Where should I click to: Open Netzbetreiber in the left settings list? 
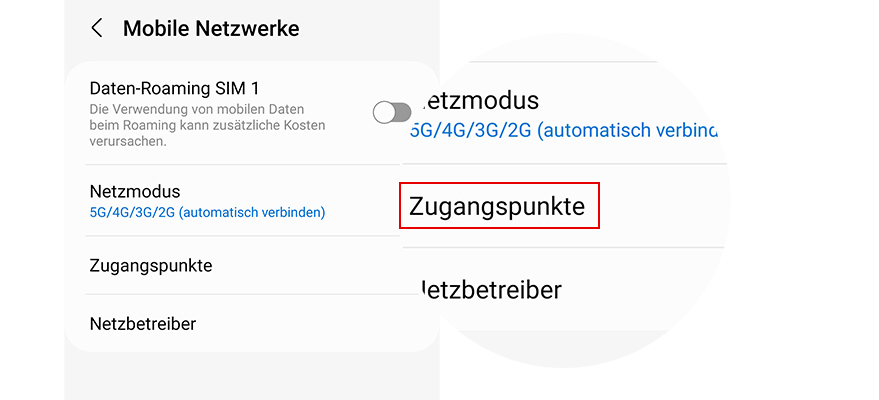[142, 324]
